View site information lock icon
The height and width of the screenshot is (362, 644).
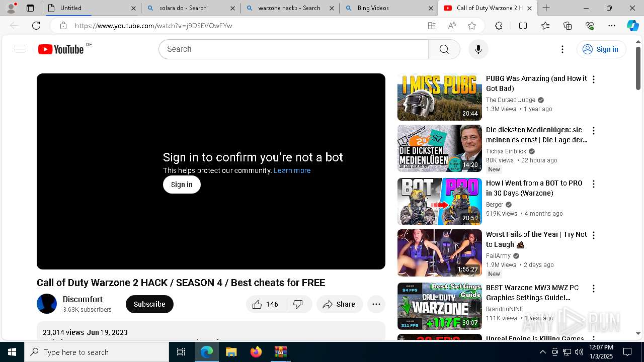63,26
